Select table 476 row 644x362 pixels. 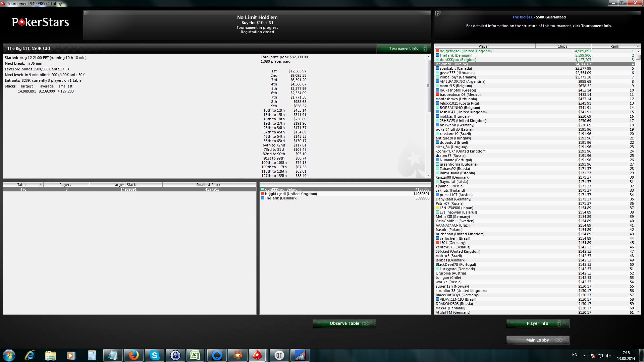point(130,189)
